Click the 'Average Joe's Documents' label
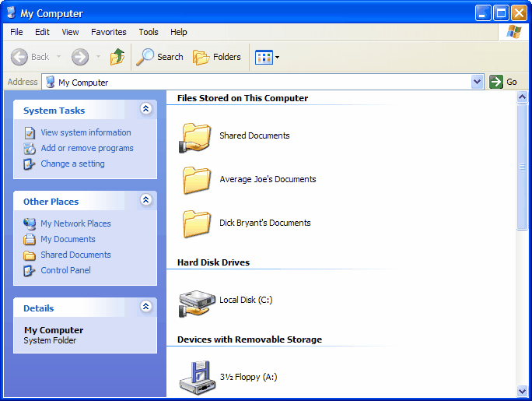Image resolution: width=532 pixels, height=401 pixels. coord(268,179)
